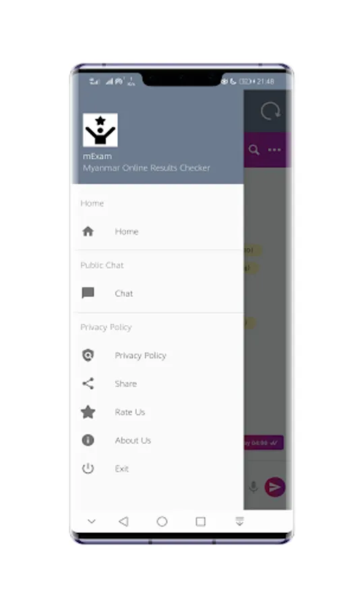Open the Home menu item
The width and height of the screenshot is (364, 607).
click(x=158, y=231)
